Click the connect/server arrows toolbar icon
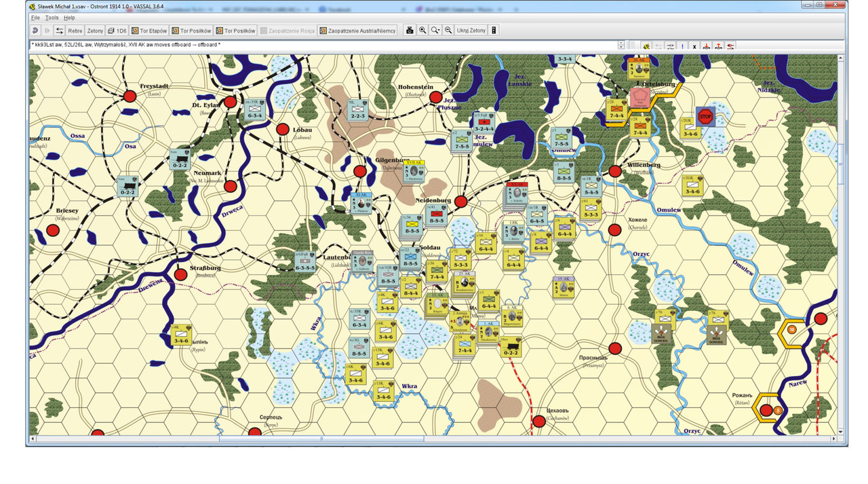 tap(60, 31)
